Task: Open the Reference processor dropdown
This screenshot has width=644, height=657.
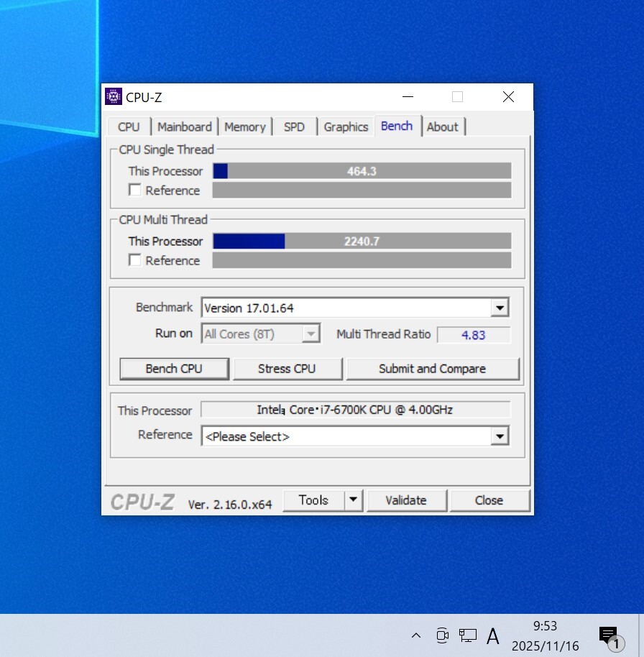Action: 500,436
